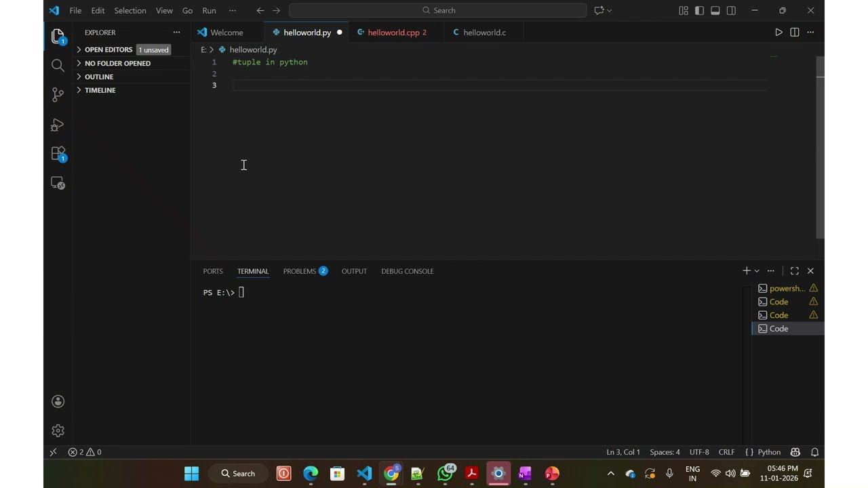868x488 pixels.
Task: Open Source Control view
Action: [x=58, y=95]
